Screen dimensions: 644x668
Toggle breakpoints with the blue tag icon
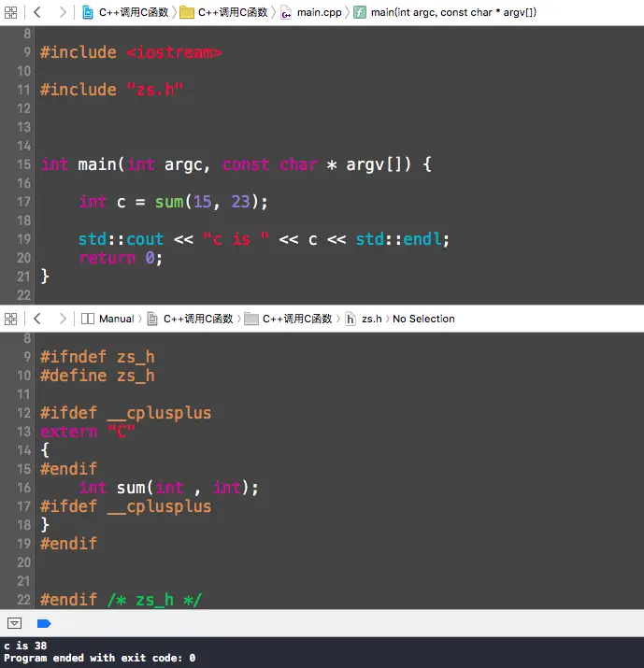44,624
